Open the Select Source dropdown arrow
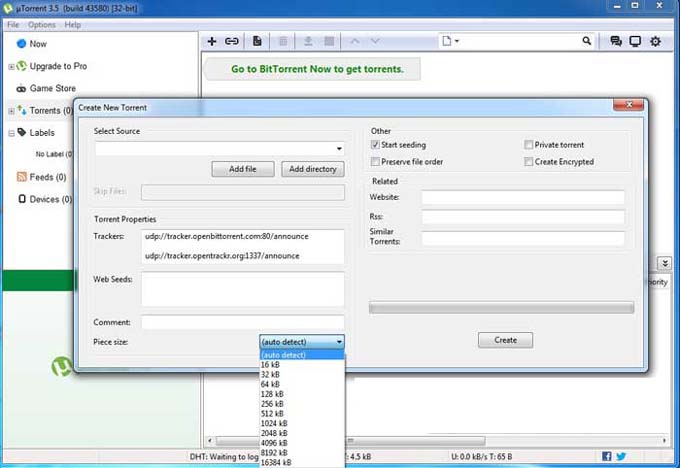Image resolution: width=680 pixels, height=468 pixels. [339, 149]
